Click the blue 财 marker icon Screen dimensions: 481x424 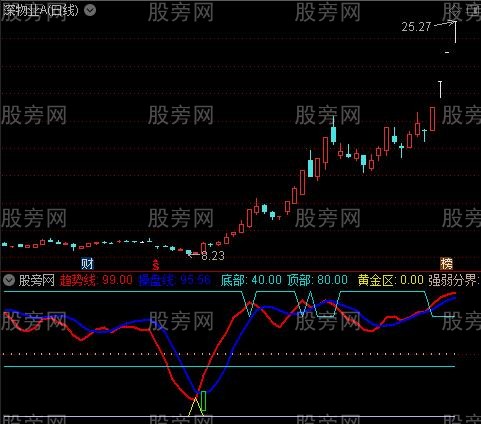point(88,264)
